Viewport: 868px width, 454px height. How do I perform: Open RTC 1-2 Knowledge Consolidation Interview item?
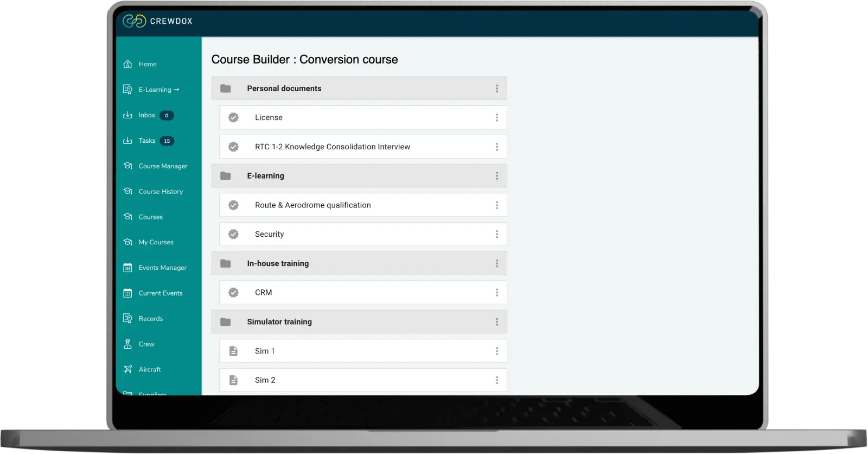click(333, 147)
